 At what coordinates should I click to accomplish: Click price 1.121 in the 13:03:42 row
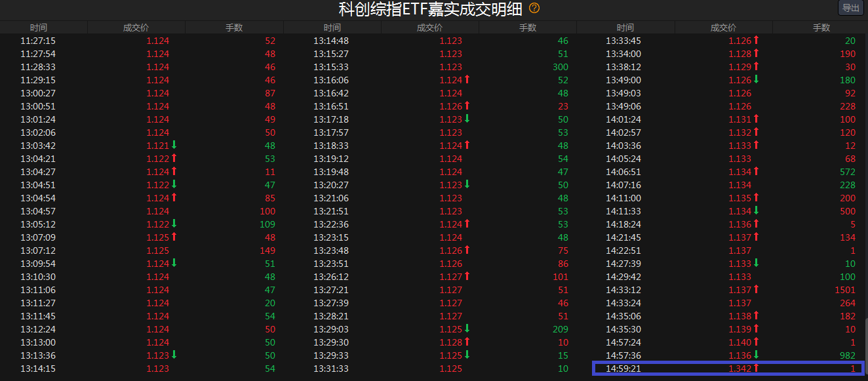158,146
